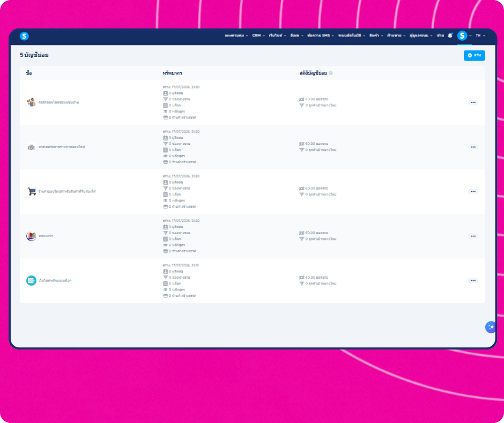Expand the Email menu before the SMS item
The width and height of the screenshot is (504, 423).
pos(297,35)
